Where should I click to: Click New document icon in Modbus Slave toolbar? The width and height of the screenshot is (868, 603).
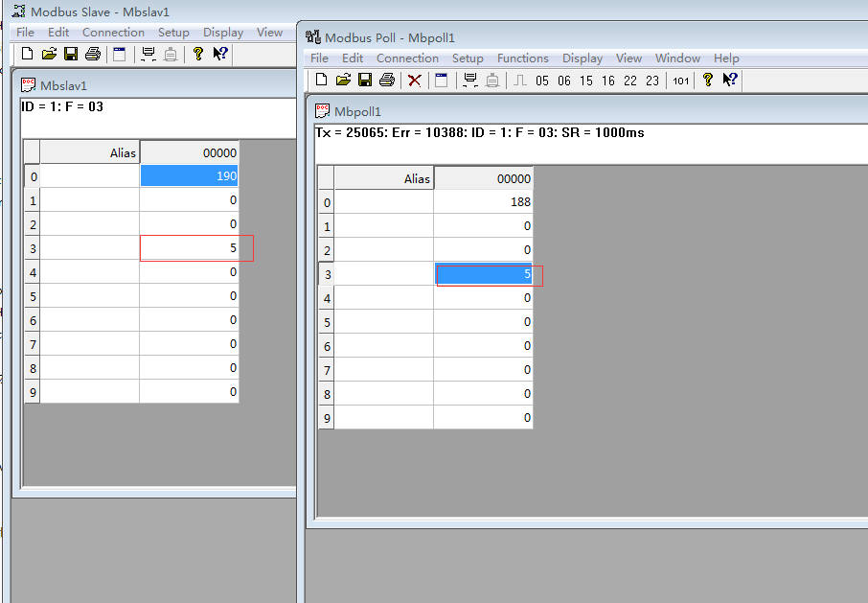(x=27, y=54)
